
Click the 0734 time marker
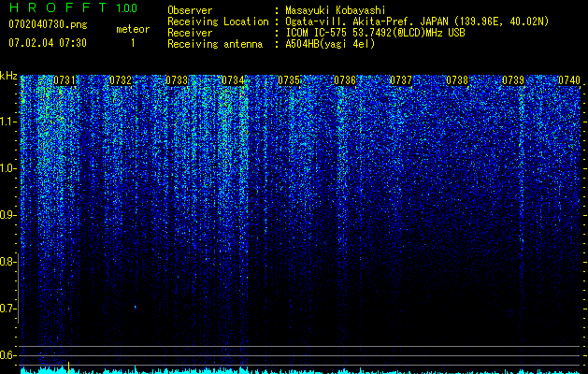point(233,80)
